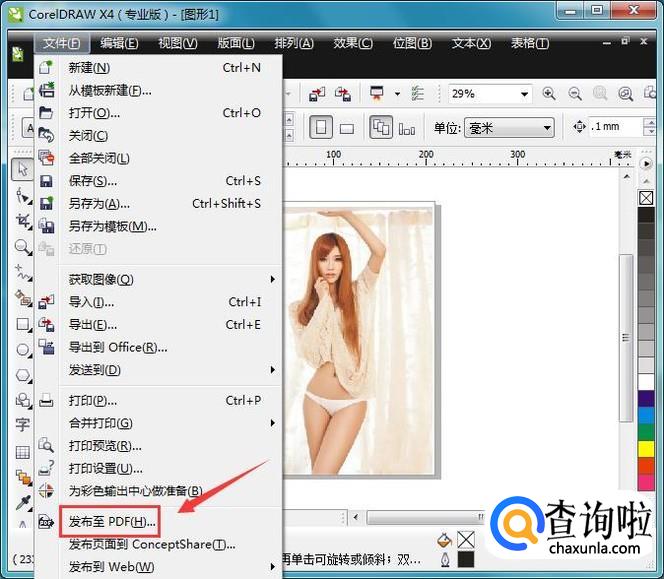Expand the Application launcher dropdown arrow

pos(397,94)
